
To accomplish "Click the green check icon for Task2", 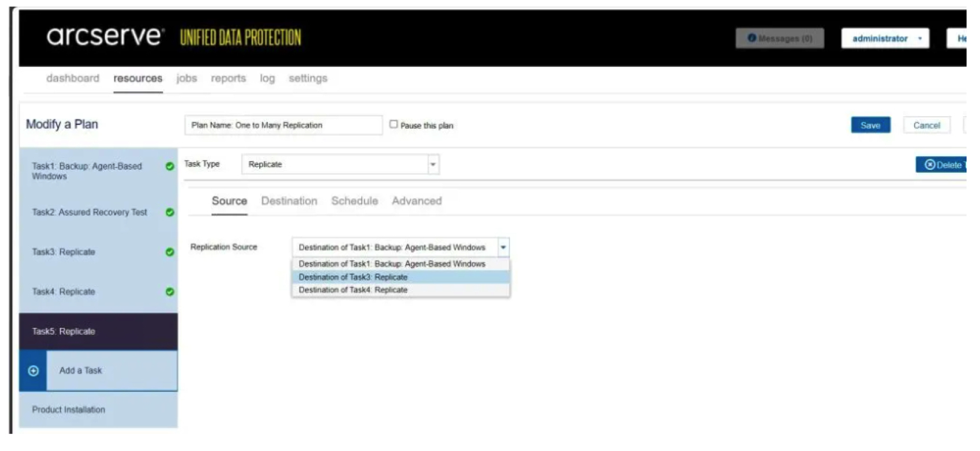I will [x=170, y=212].
